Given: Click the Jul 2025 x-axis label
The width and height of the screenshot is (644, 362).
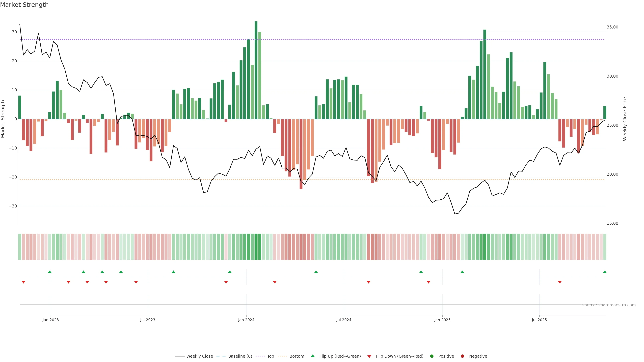Looking at the screenshot, I should click(x=539, y=320).
